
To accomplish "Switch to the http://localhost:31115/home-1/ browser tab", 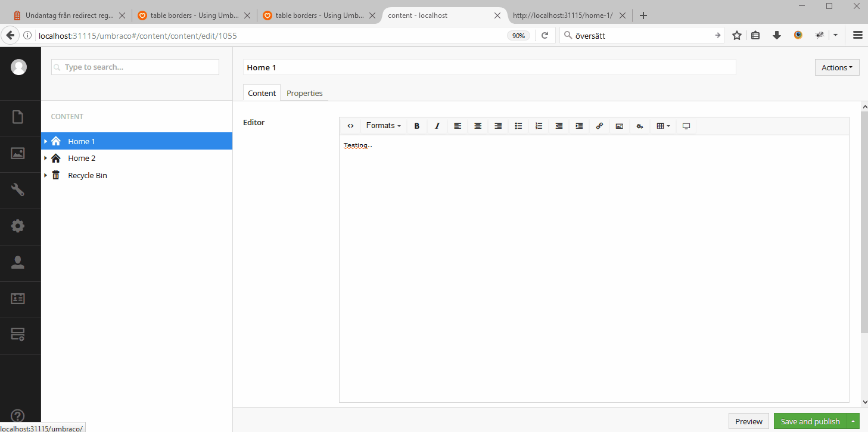I will tap(562, 15).
